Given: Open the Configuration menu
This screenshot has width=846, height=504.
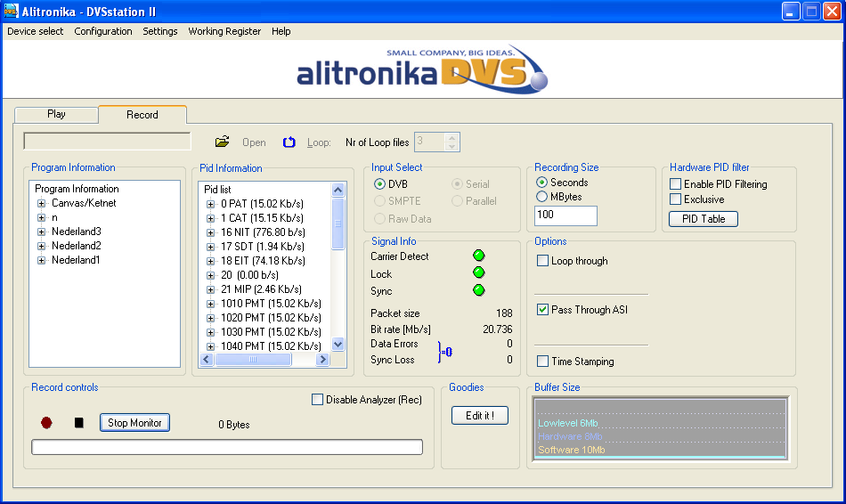Looking at the screenshot, I should (103, 31).
